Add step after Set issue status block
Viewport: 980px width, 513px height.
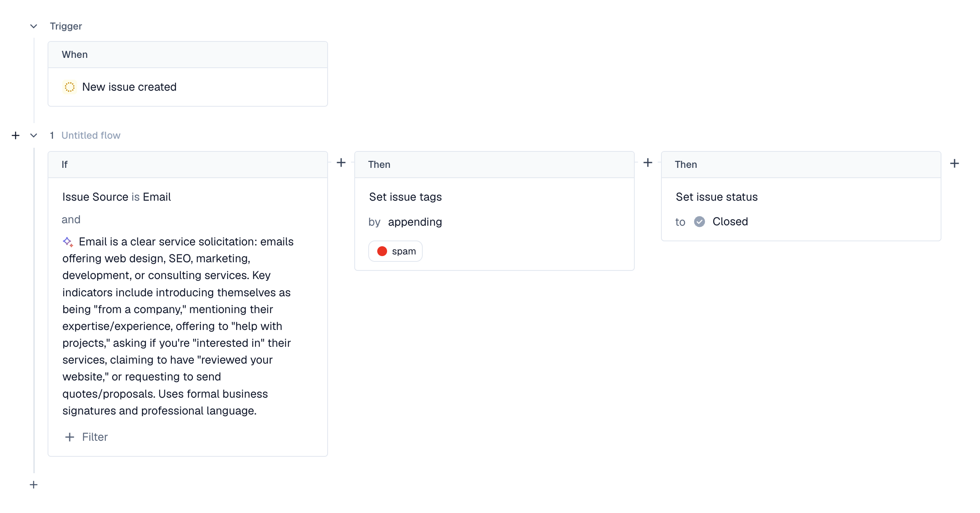[955, 164]
